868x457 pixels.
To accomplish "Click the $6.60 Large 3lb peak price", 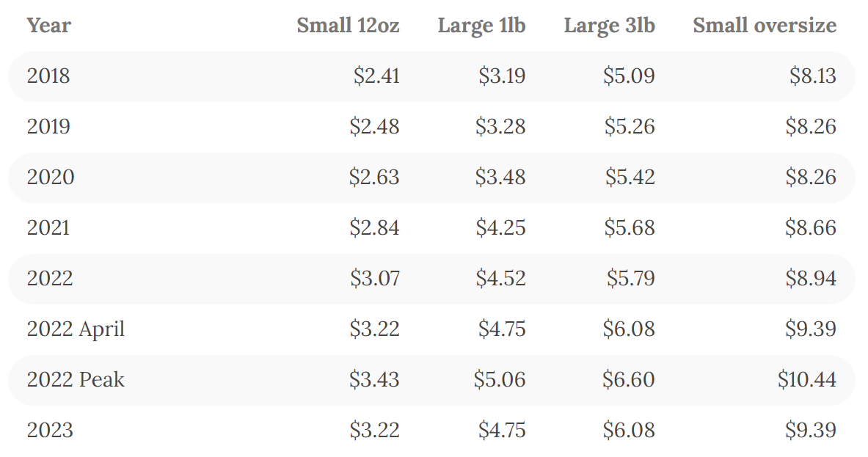I will click(x=629, y=379).
